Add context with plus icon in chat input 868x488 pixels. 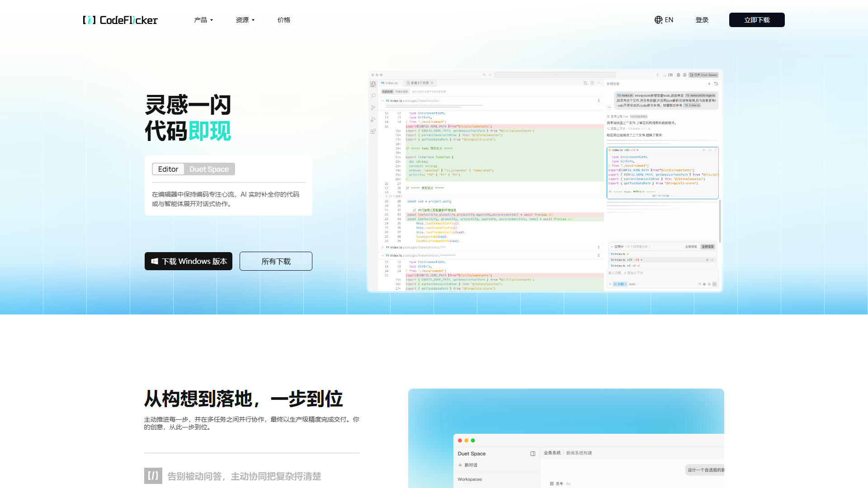pyautogui.click(x=610, y=284)
